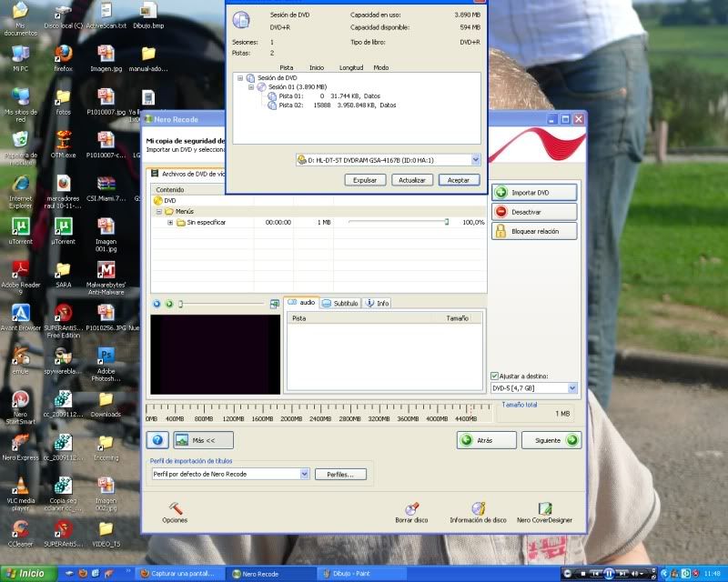Open the CCleaner desktop icon

(x=20, y=534)
